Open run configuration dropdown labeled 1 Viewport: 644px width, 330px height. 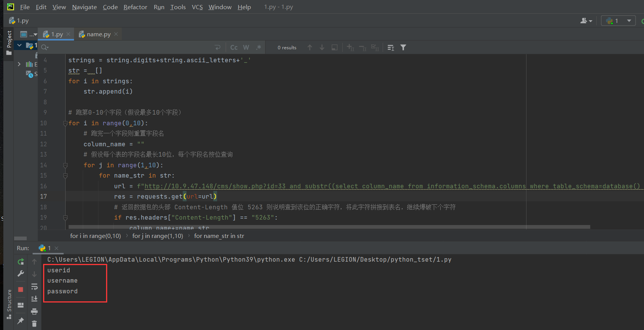(x=618, y=21)
